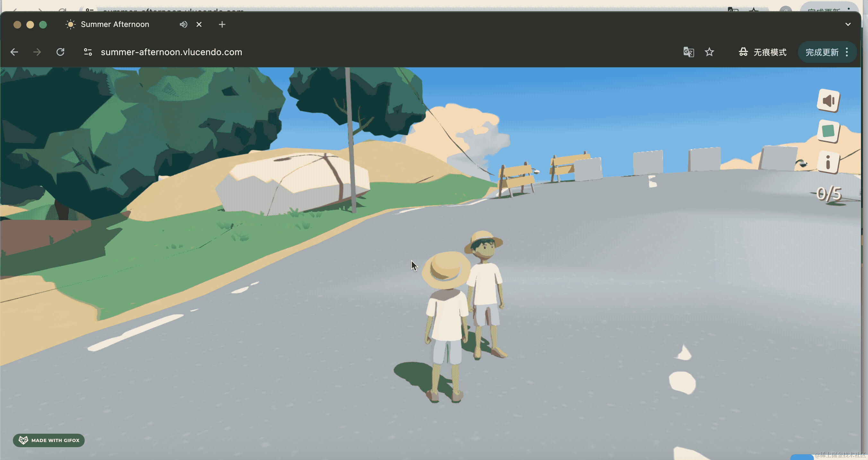868x460 pixels.
Task: Select the summer-afternoon.vlucendo.com address bar
Action: pos(171,52)
